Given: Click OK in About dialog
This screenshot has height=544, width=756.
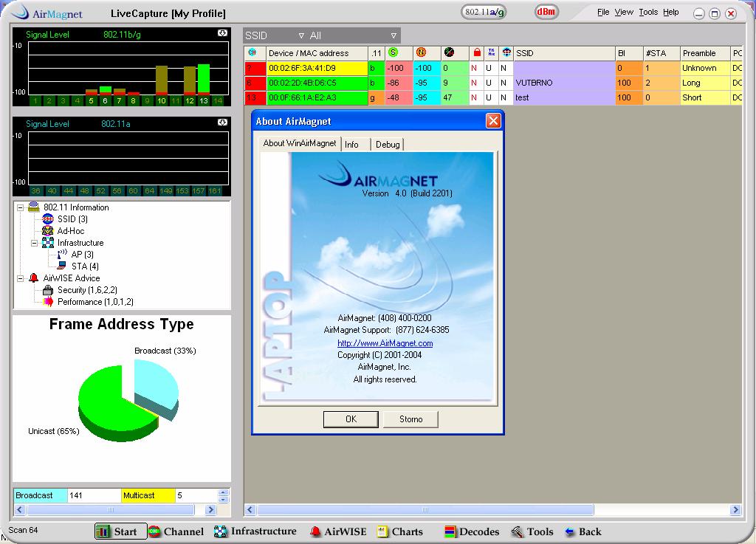Looking at the screenshot, I should [351, 419].
